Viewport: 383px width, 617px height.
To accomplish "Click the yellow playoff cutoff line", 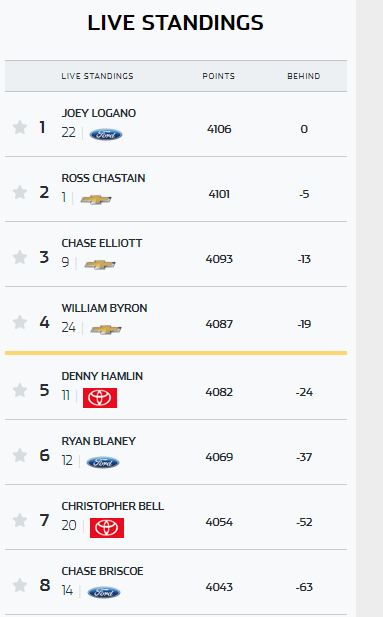I will pyautogui.click(x=176, y=353).
